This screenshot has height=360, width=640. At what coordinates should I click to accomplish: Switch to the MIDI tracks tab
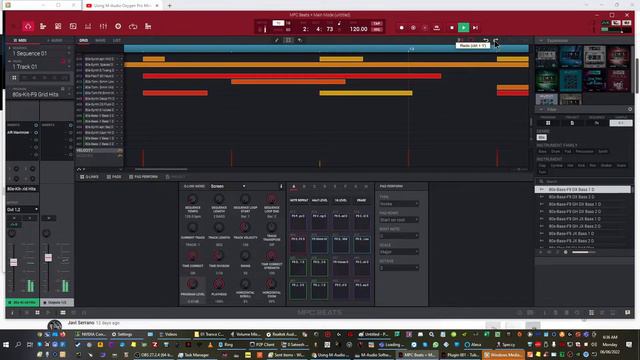coord(21,40)
